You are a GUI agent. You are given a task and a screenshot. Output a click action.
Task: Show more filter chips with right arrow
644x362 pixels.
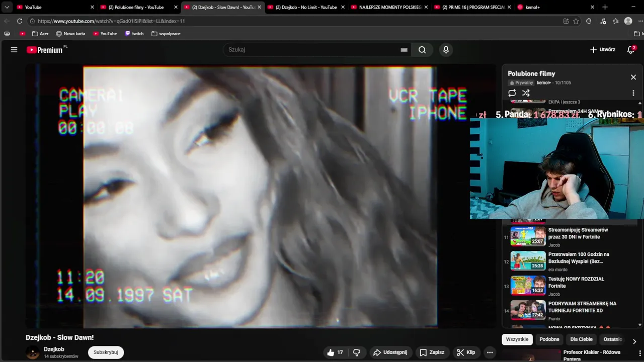tap(634, 341)
